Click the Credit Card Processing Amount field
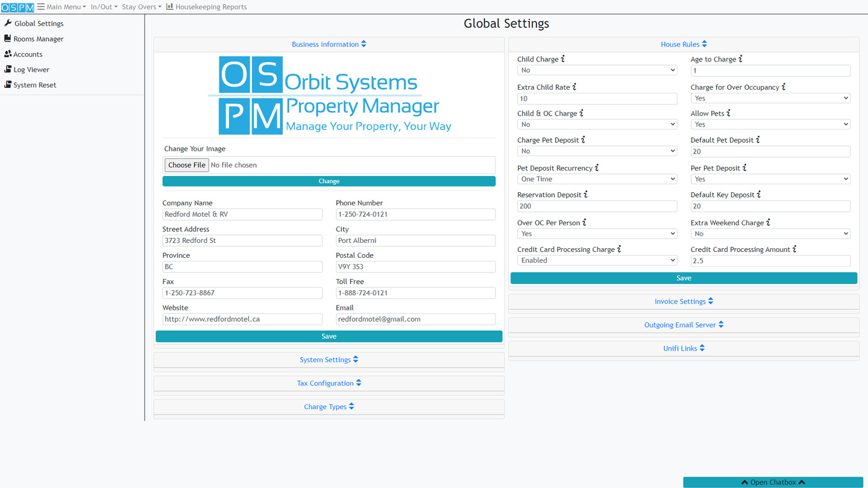The width and height of the screenshot is (868, 488). (x=770, y=261)
